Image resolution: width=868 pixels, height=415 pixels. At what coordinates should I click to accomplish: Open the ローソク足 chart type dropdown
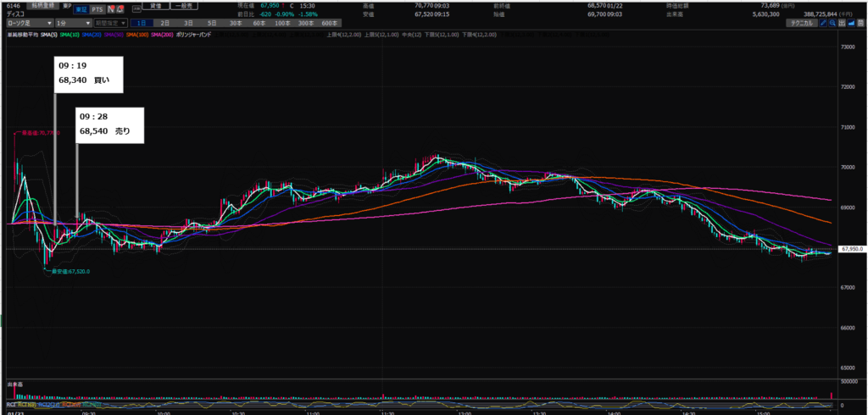coord(28,23)
